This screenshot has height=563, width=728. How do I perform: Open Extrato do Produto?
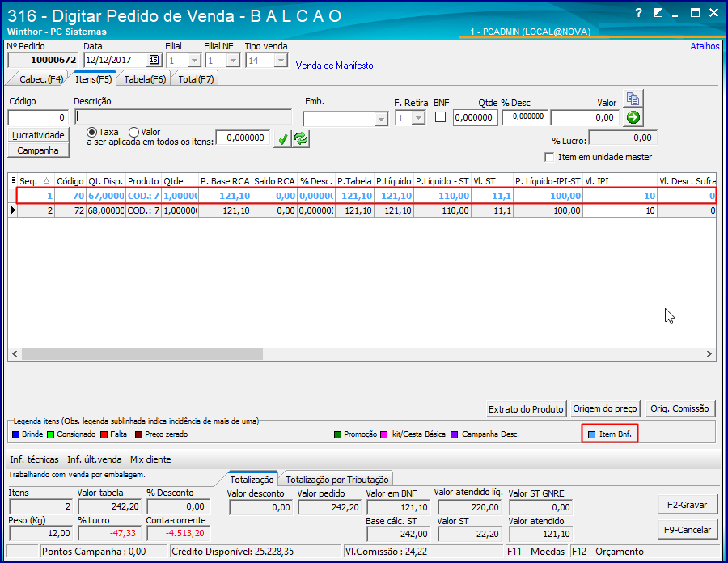526,409
